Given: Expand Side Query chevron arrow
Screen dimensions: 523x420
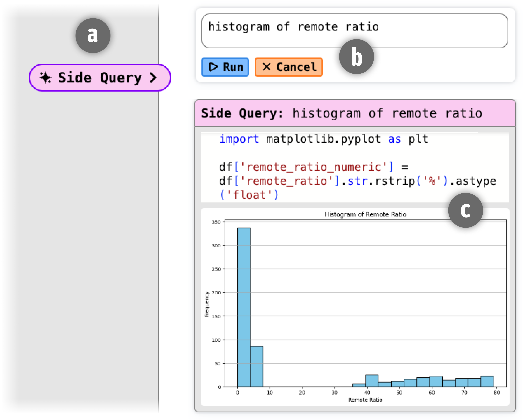Looking at the screenshot, I should [153, 78].
